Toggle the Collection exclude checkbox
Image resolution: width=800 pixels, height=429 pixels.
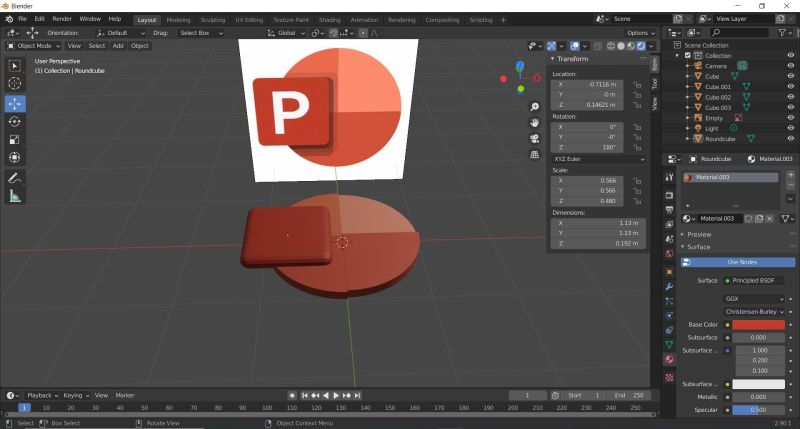(x=688, y=56)
